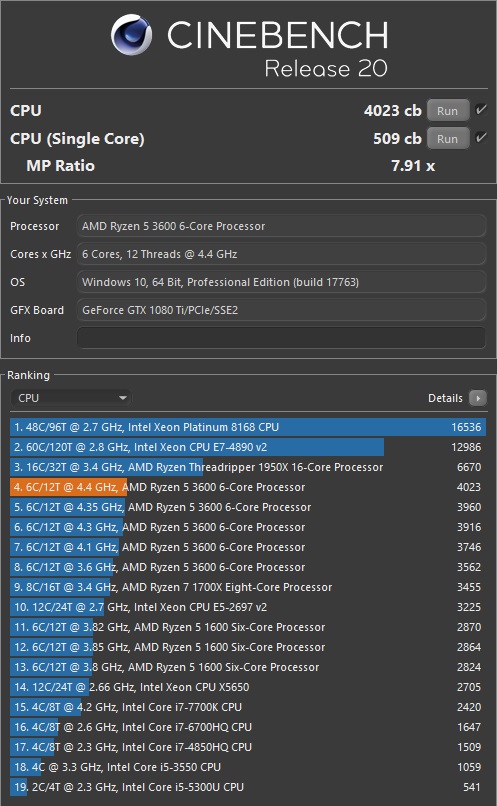
Task: Select Intel Xeon CPU E5-2697 v2 row
Action: pos(248,607)
